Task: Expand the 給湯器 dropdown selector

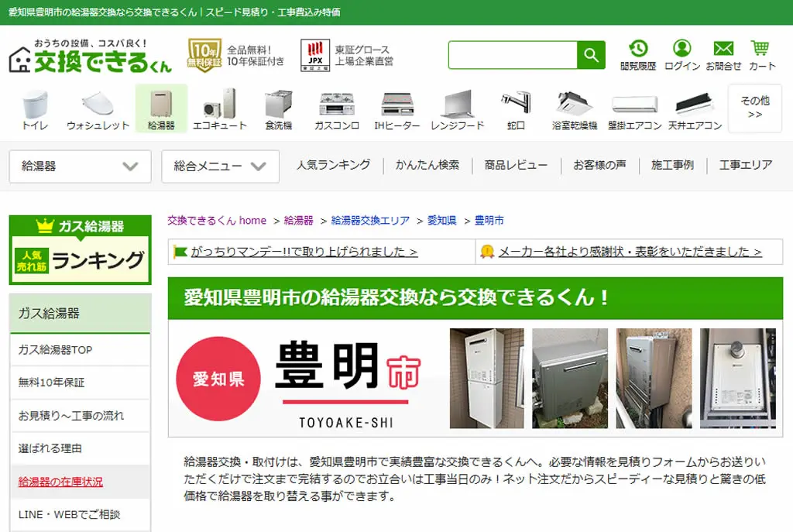Action: click(x=80, y=166)
